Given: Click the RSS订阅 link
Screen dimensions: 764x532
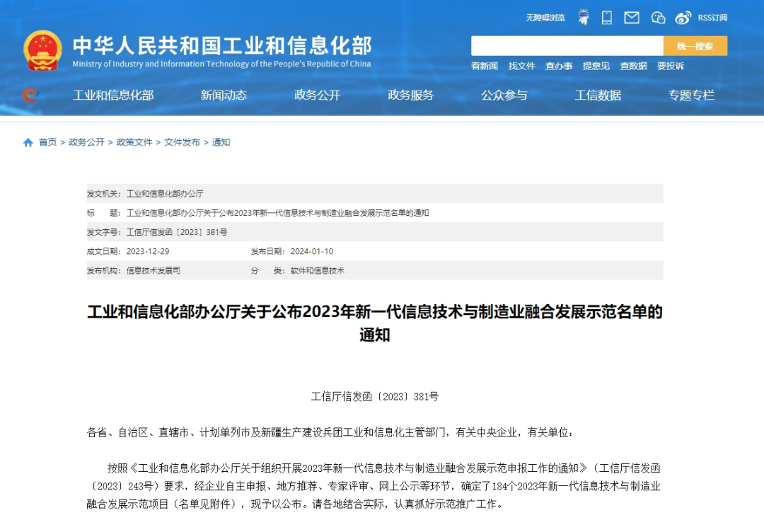Looking at the screenshot, I should [x=712, y=18].
